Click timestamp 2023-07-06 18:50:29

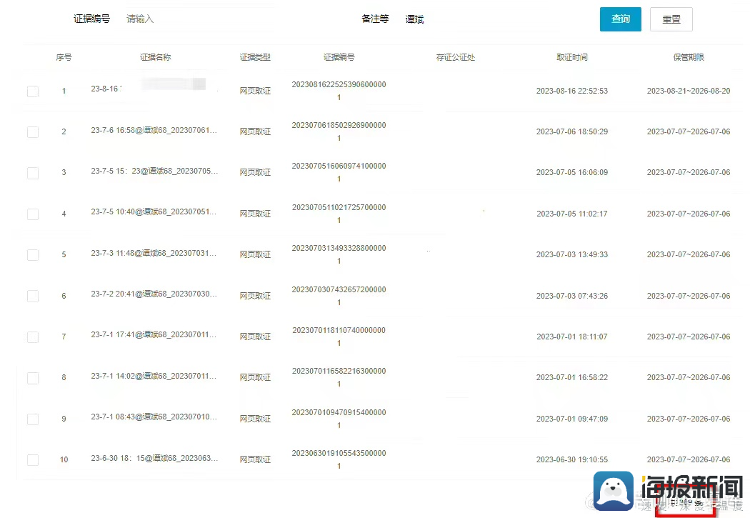(x=572, y=132)
